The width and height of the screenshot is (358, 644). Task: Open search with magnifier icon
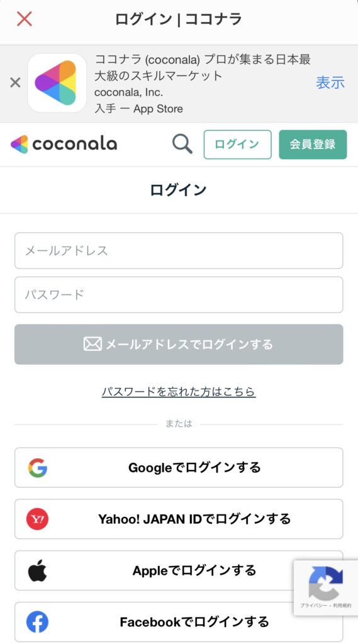pos(182,144)
